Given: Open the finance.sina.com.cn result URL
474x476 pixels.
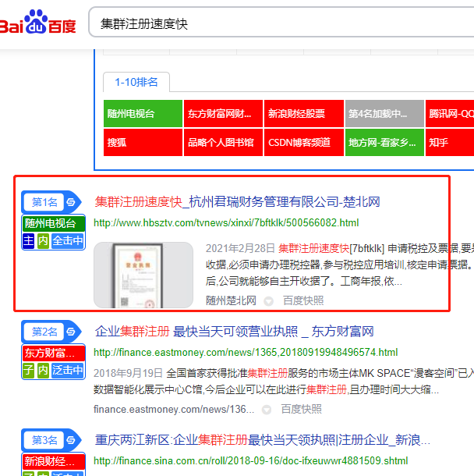Looking at the screenshot, I should pos(251,461).
